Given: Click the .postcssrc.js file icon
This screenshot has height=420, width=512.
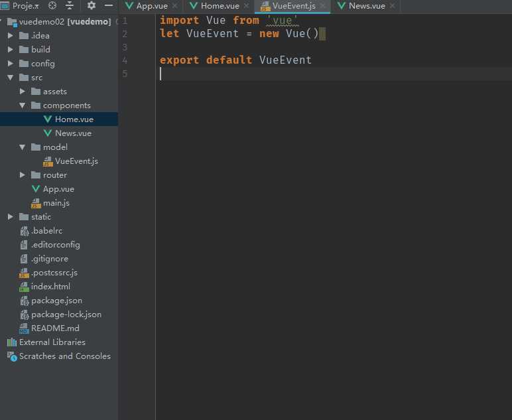Looking at the screenshot, I should (x=24, y=273).
